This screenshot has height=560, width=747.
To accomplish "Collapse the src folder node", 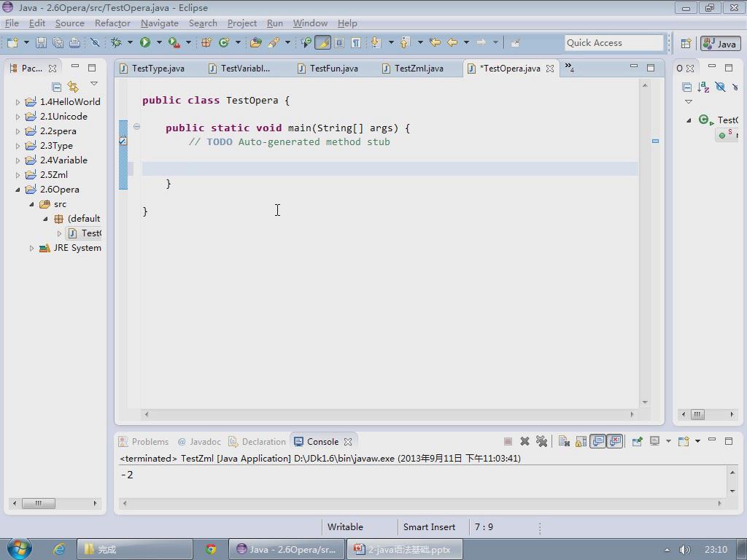I will (31, 204).
